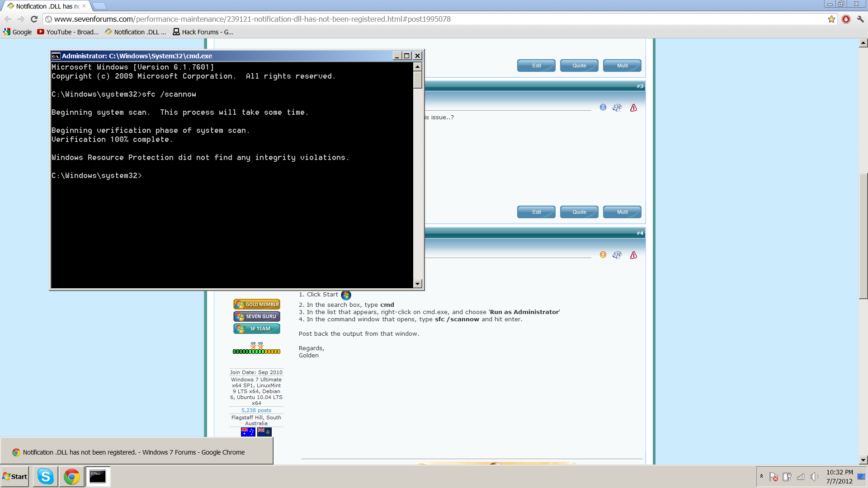Image resolution: width=868 pixels, height=488 pixels.
Task: Click the red report post icon on post #3
Action: (x=633, y=108)
